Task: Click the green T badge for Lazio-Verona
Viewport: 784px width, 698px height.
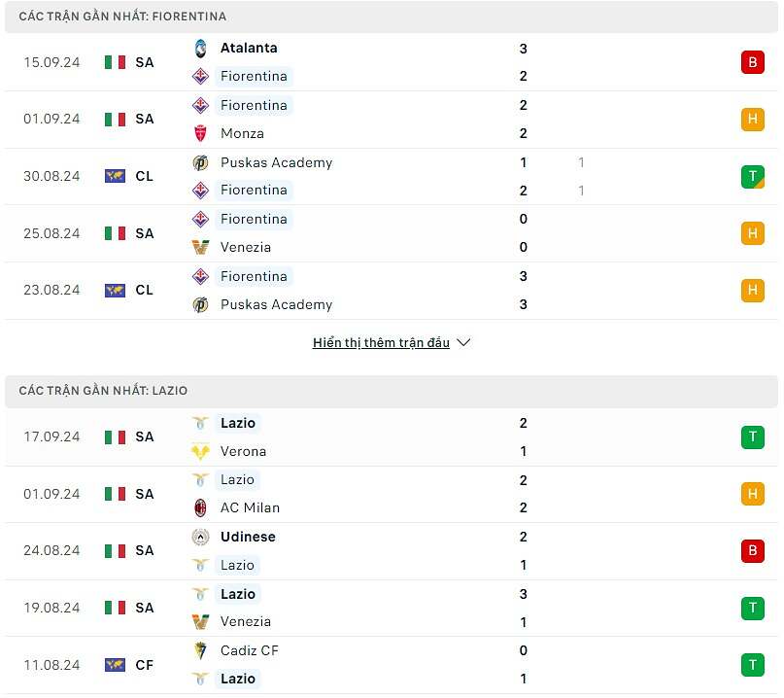Action: (752, 437)
